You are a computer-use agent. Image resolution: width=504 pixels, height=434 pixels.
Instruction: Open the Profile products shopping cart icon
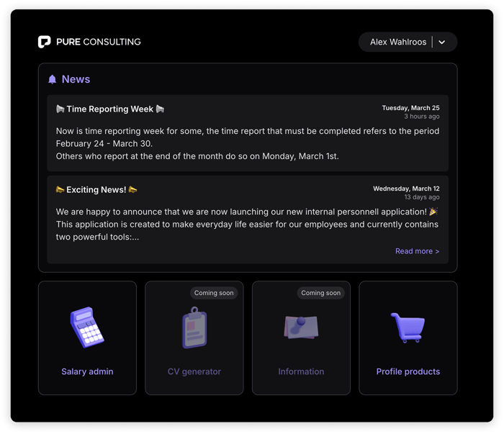pos(408,327)
